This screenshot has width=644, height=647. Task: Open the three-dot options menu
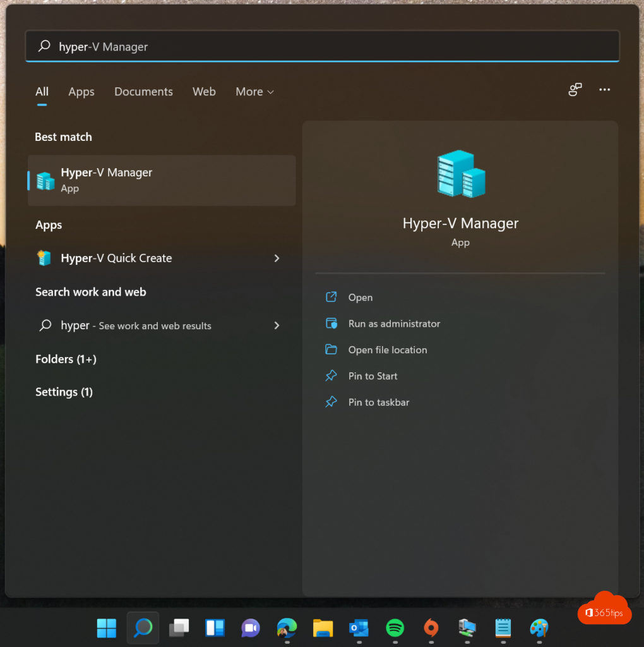604,90
